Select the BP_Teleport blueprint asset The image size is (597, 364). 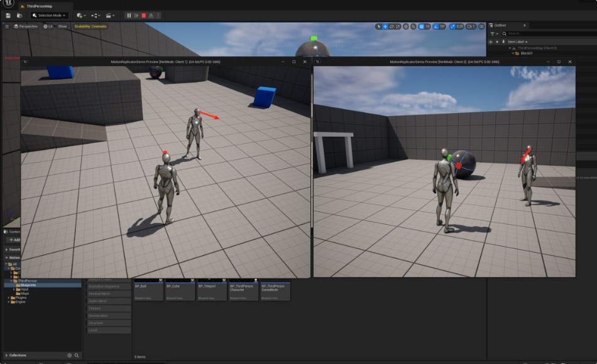point(212,289)
